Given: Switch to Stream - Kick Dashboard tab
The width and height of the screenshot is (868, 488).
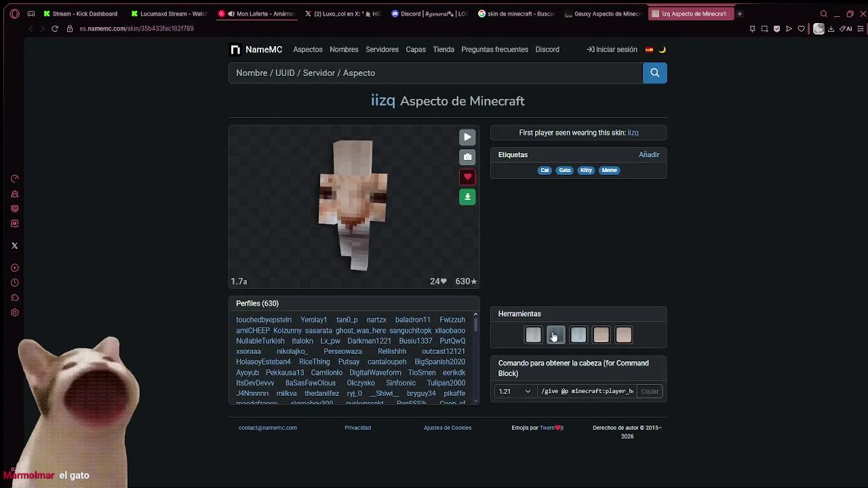Looking at the screenshot, I should (81, 14).
